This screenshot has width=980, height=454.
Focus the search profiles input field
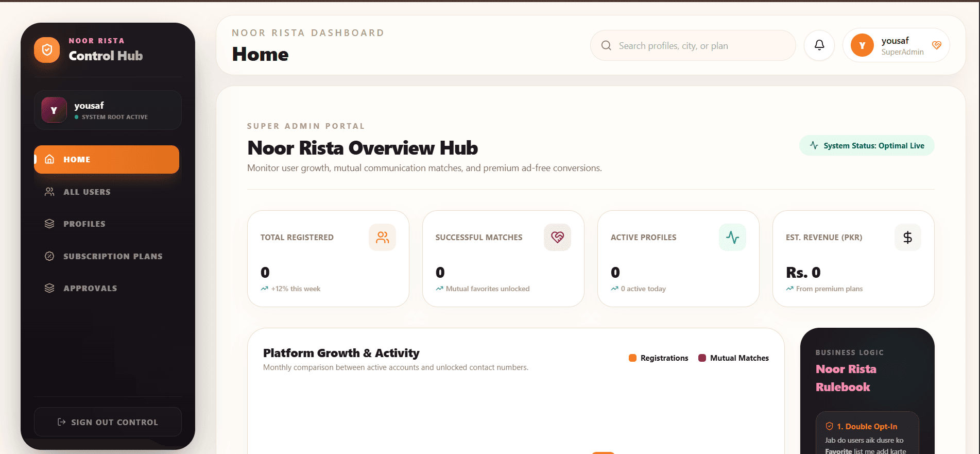coord(693,45)
